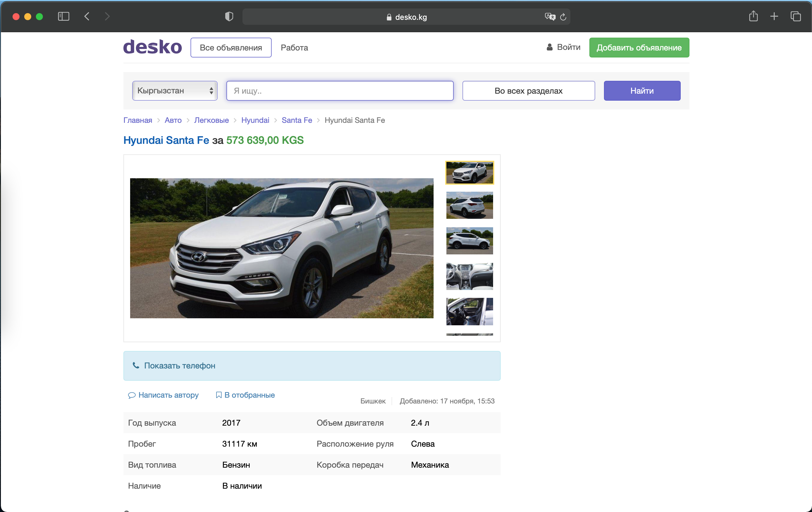Click the Hyundai Santa Fe listing title

(x=166, y=140)
